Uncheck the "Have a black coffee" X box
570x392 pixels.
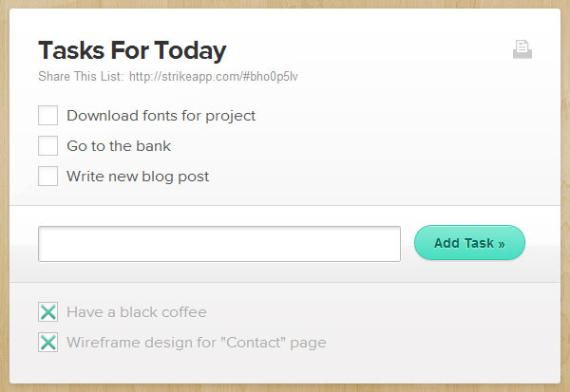click(x=48, y=312)
